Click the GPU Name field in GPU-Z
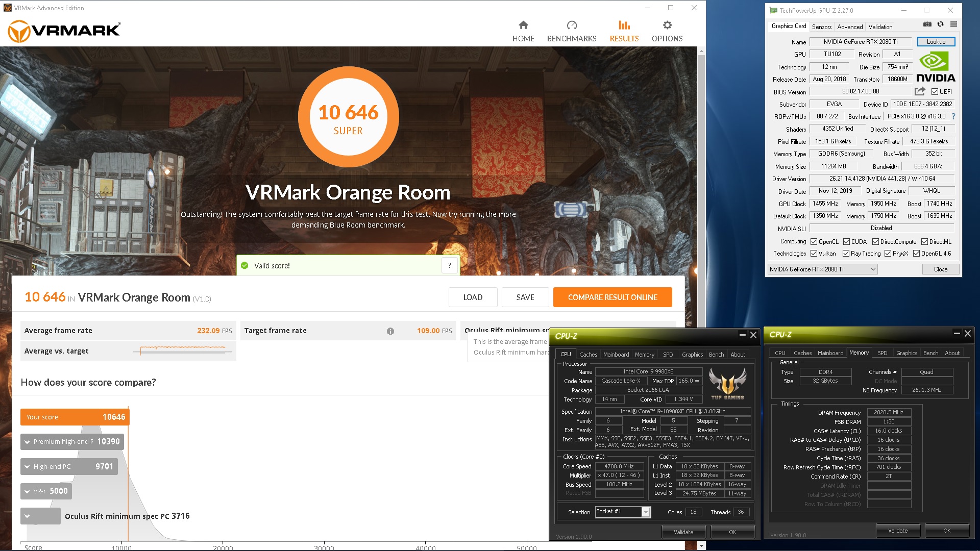 (x=861, y=42)
